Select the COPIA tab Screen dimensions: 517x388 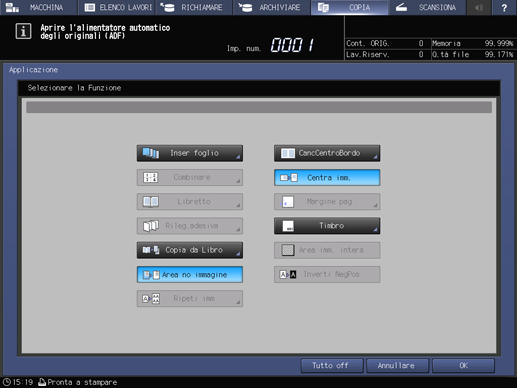349,7
